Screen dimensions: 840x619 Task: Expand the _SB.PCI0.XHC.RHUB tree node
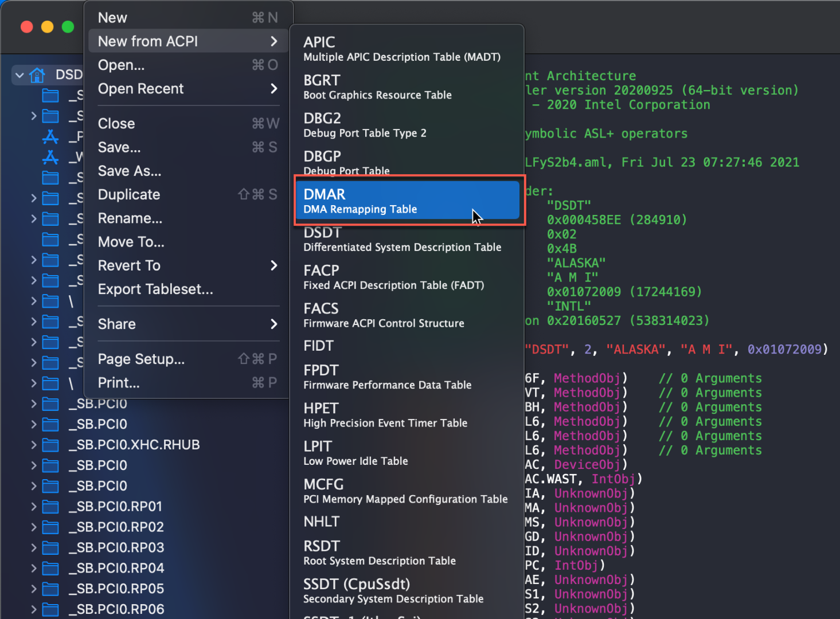pos(34,445)
